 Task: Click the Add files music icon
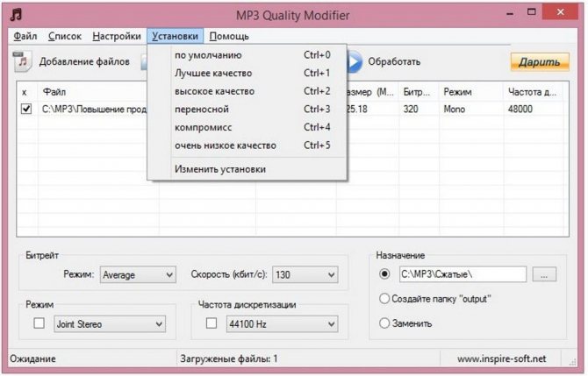[23, 61]
